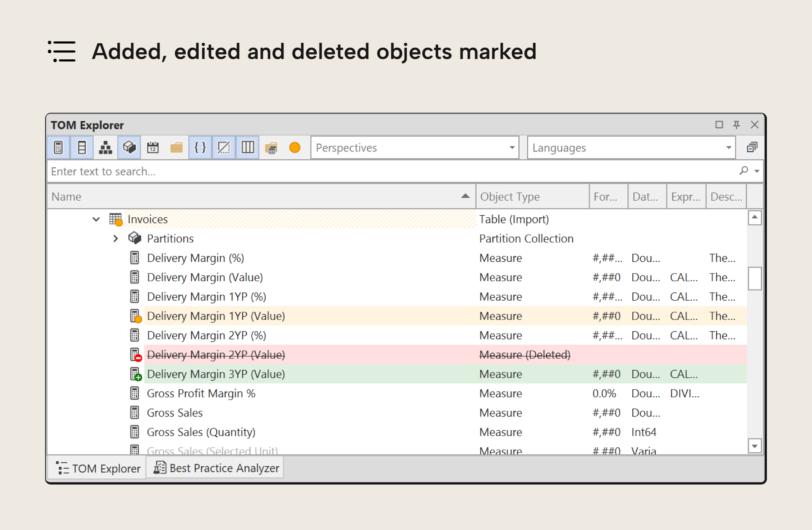Screen dimensions: 812x530
Task: Click the Object Type column header
Action: (532, 197)
